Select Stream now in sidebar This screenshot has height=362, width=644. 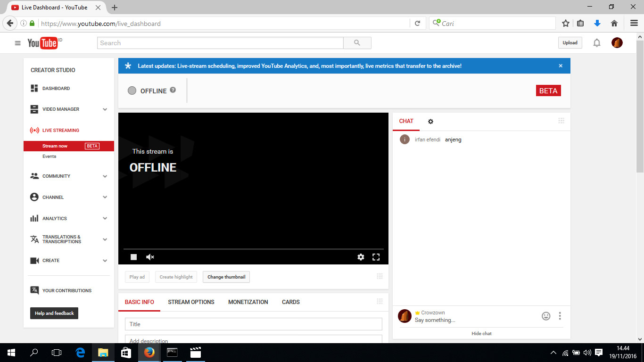pyautogui.click(x=69, y=146)
